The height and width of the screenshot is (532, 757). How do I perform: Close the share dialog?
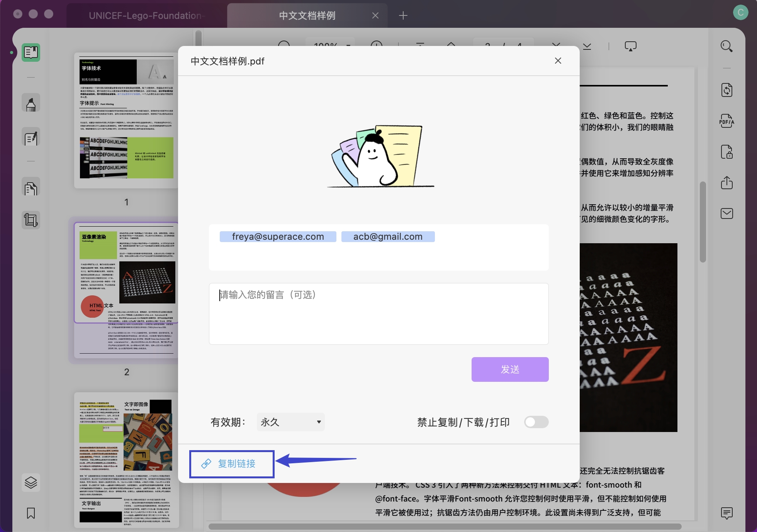click(558, 61)
